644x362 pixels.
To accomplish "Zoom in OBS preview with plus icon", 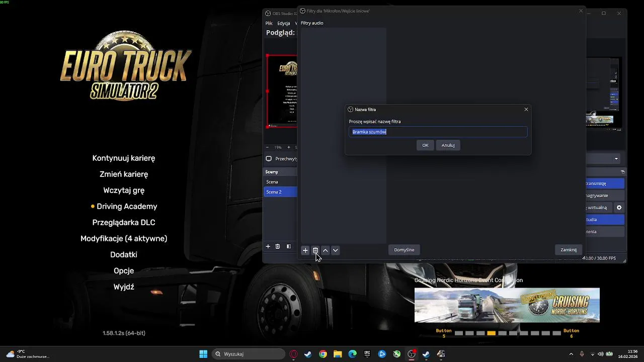I will [289, 147].
